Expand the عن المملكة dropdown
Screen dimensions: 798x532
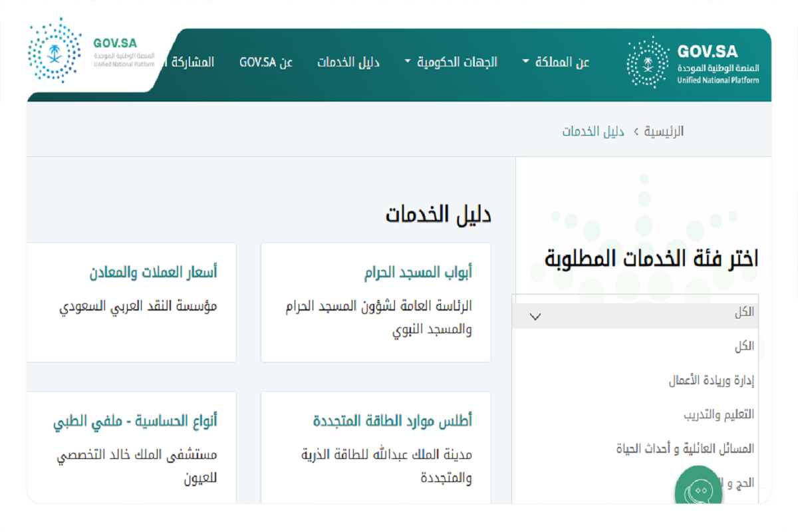pyautogui.click(x=563, y=62)
